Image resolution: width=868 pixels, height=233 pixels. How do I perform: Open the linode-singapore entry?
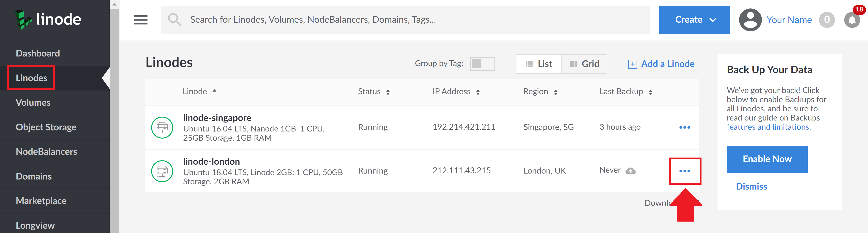point(217,118)
